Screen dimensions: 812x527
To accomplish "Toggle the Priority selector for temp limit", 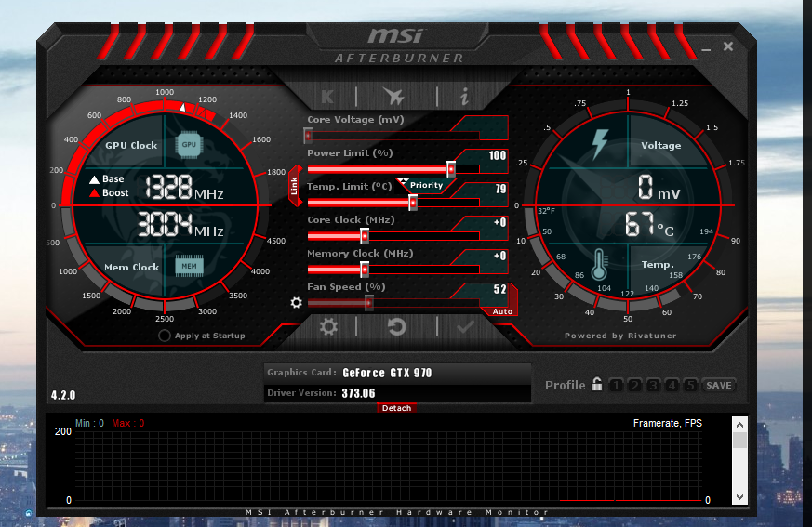I will tap(426, 185).
